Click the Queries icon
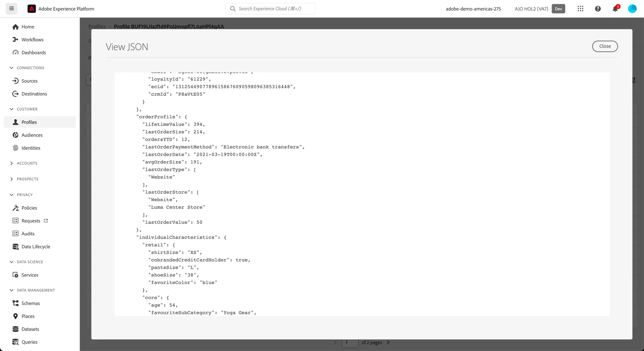 coord(15,342)
